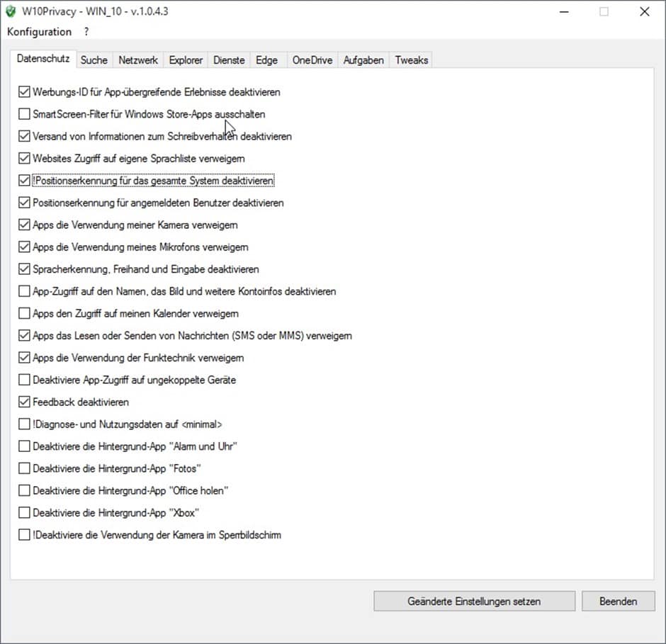Check Apps den Zugriff auf meinen Kalender verweigern

tap(25, 314)
